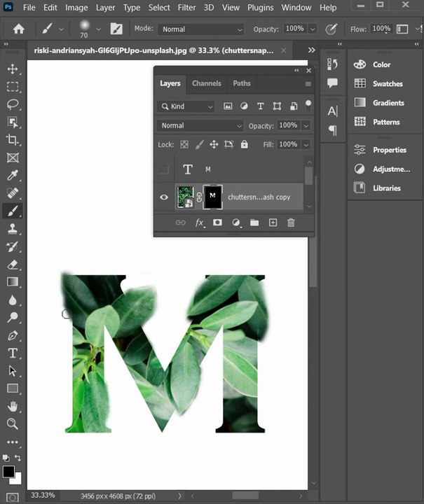
Task: Select the Spot Healing Brush tool
Action: coord(13,193)
